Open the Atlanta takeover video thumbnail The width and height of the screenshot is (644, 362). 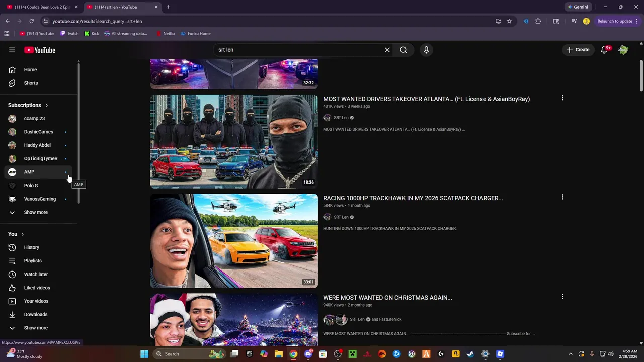coord(234,141)
